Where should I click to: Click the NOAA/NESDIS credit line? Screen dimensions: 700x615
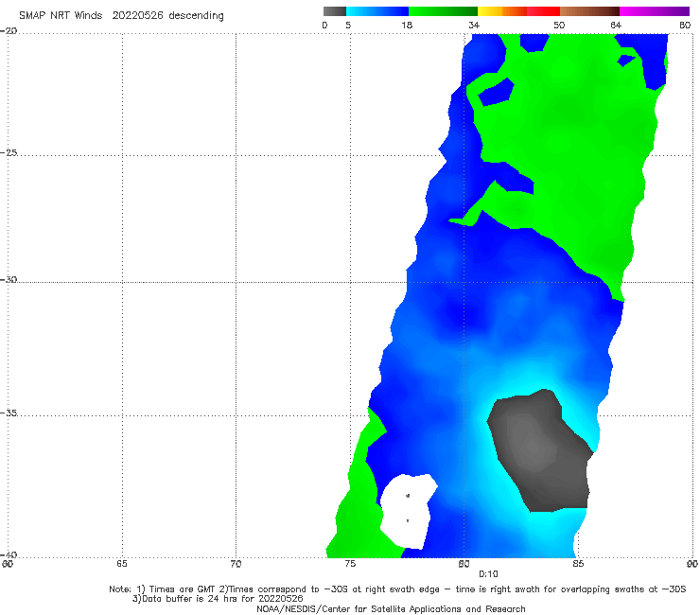coord(391,608)
